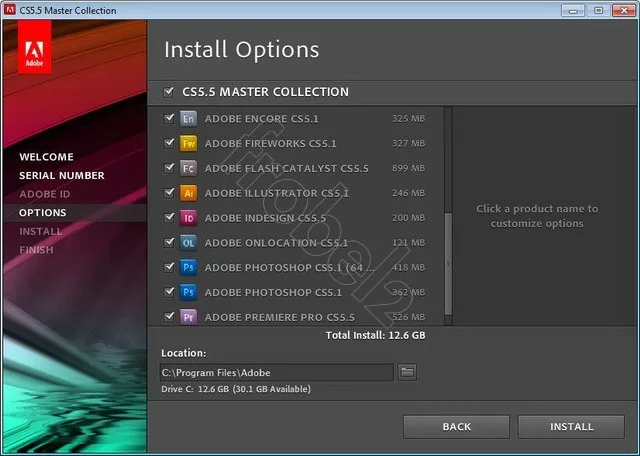Click the Adobe Premiere Pro CS5.5 name
Screen dimensions: 640x456
280,317
